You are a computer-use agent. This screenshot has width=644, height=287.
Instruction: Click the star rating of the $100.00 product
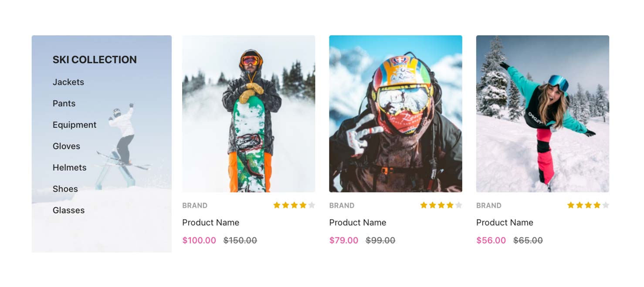[x=294, y=205]
